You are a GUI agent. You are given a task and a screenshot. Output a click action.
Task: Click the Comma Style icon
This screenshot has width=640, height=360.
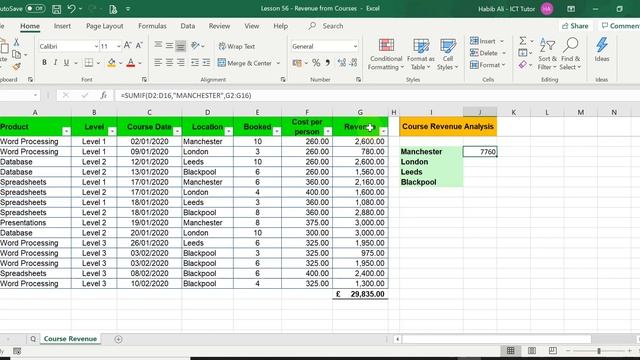(327, 63)
